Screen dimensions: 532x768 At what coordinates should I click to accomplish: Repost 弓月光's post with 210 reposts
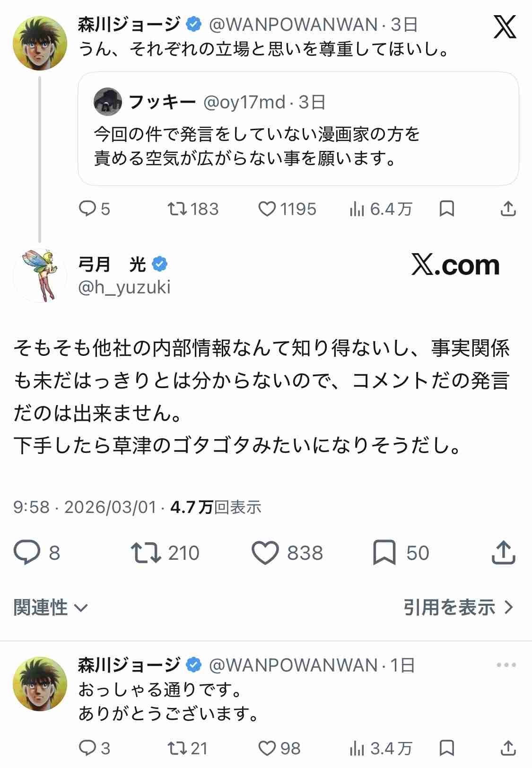(x=146, y=553)
